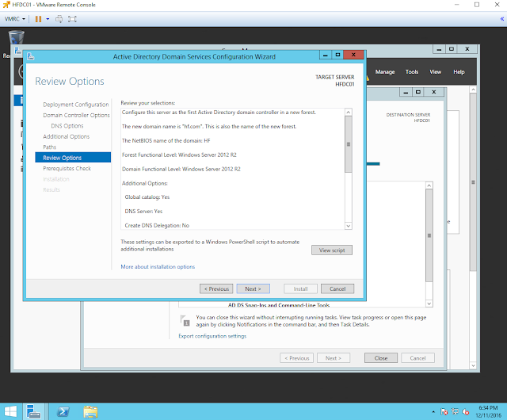
Task: Click Cancel in the Add Roles wizard
Action: [x=417, y=358]
